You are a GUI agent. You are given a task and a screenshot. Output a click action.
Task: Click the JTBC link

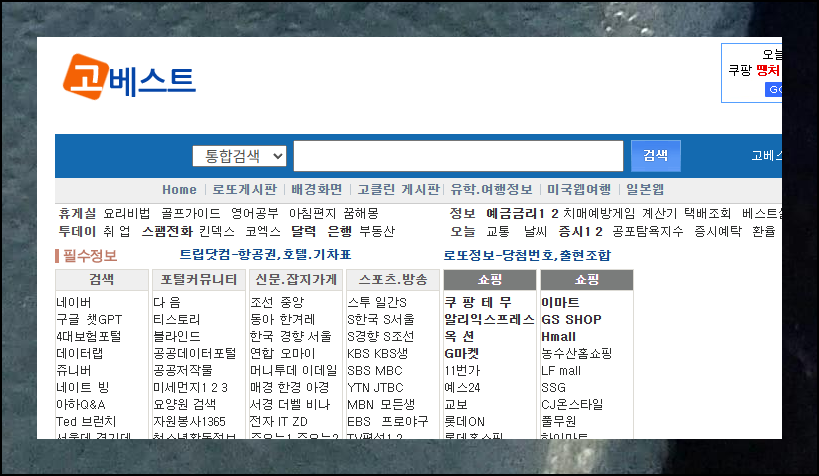388,387
